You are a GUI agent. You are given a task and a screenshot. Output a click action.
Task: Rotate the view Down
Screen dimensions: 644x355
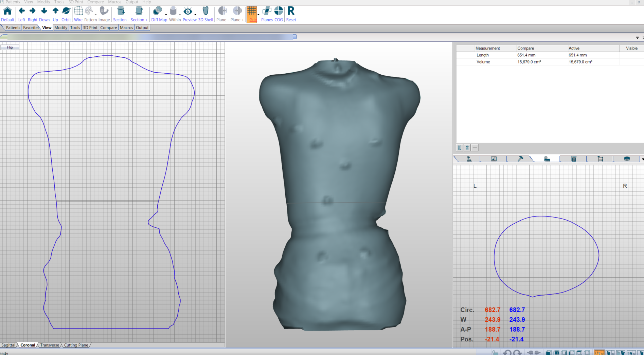tap(44, 14)
